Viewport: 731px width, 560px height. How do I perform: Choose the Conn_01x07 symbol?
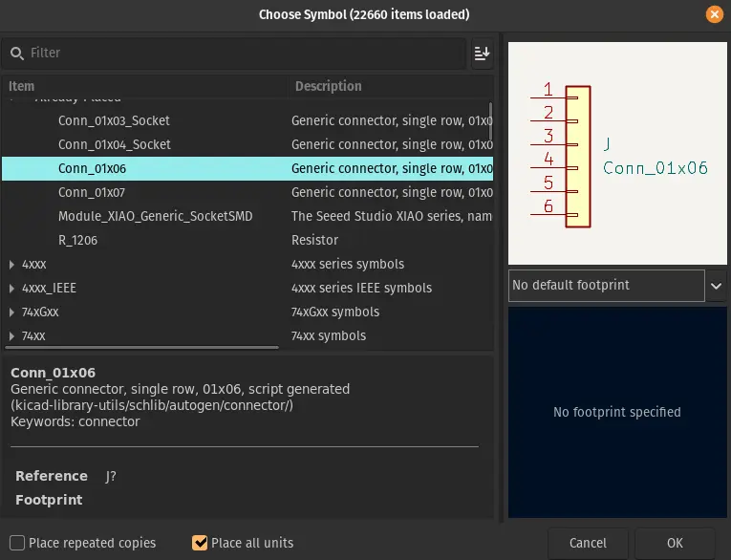pos(92,193)
